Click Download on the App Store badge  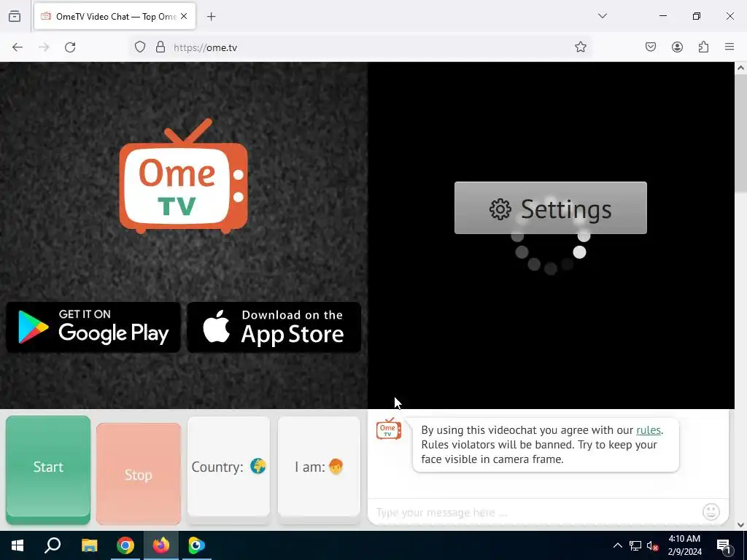pos(274,327)
